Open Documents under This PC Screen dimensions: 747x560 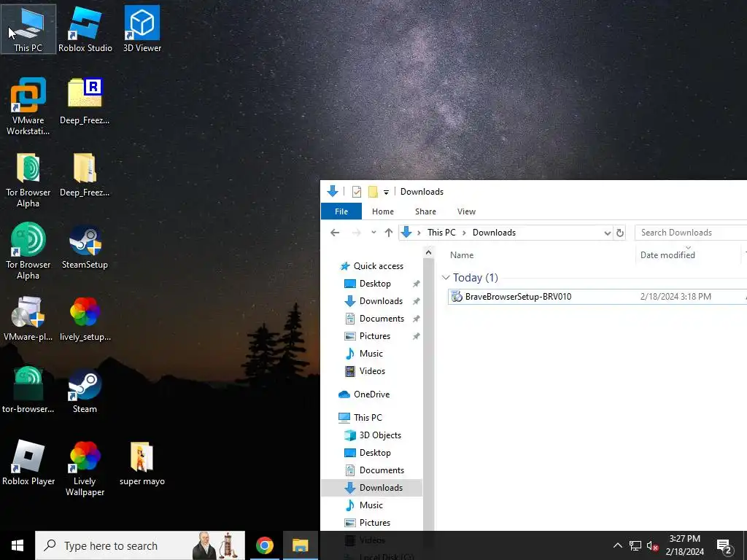[x=382, y=470]
